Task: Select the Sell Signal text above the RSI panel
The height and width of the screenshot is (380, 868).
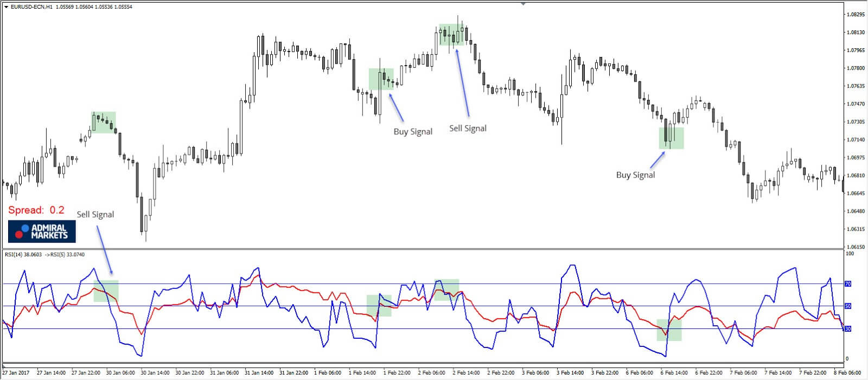Action: [95, 214]
